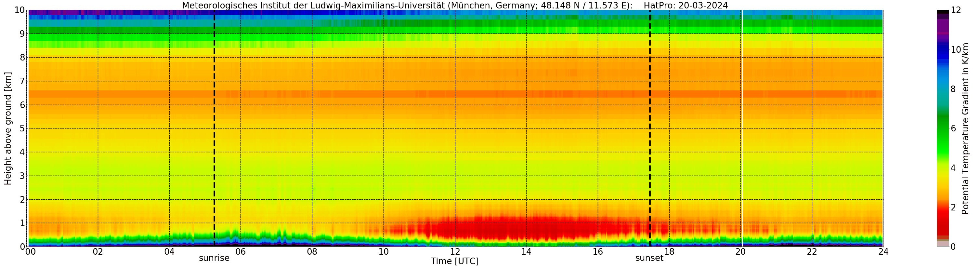The image size is (980, 268).
Task: Click the height axis tick label '1'
Action: coord(22,223)
